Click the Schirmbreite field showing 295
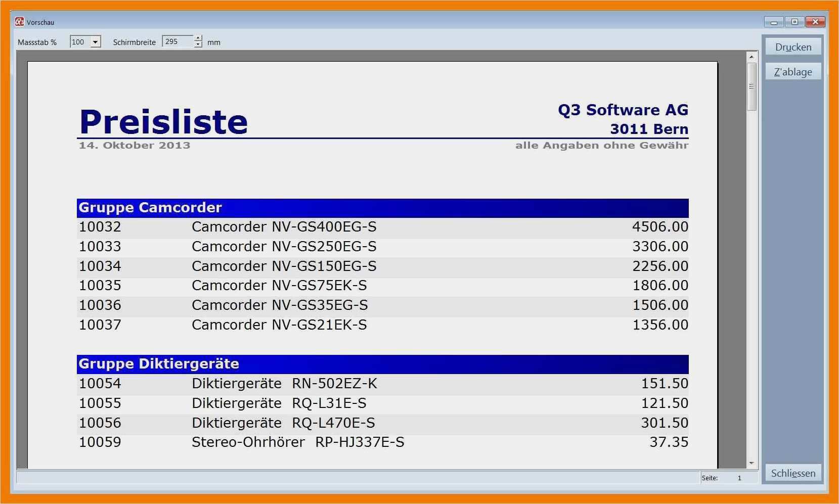 (x=177, y=42)
